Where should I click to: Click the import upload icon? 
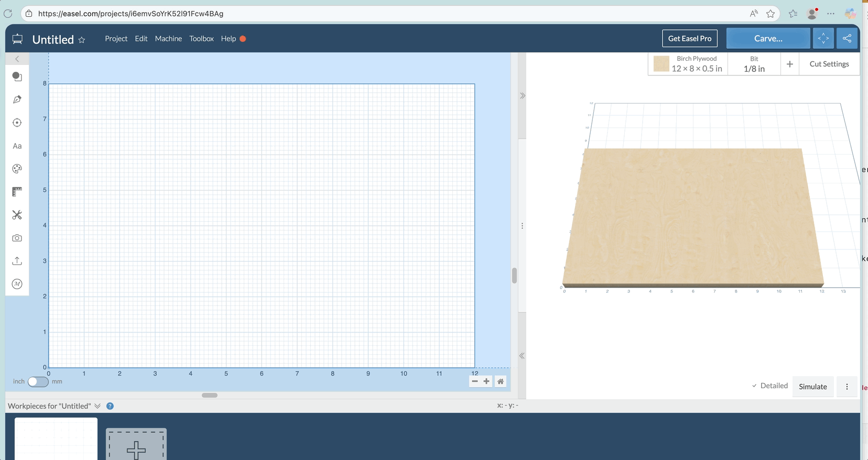(17, 261)
